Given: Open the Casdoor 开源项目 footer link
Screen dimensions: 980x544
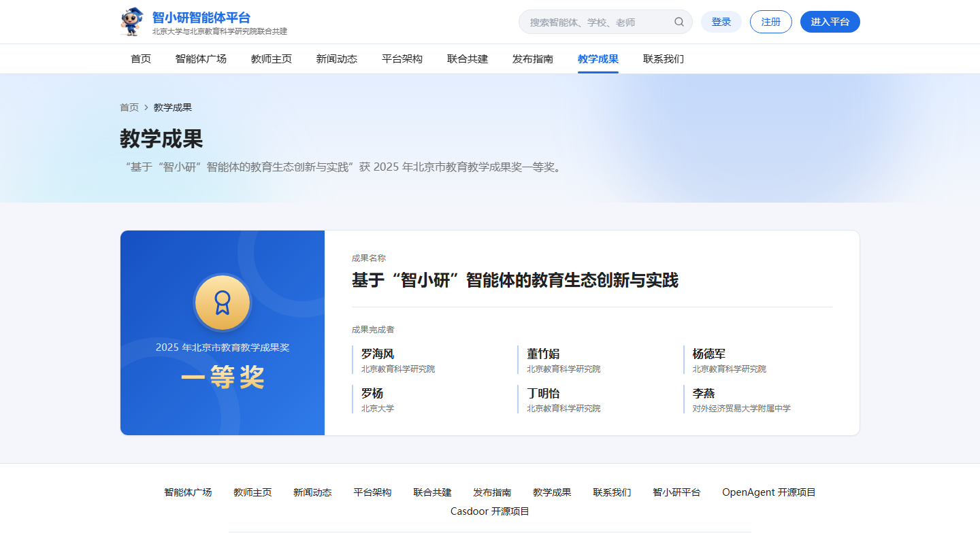Looking at the screenshot, I should [x=490, y=511].
